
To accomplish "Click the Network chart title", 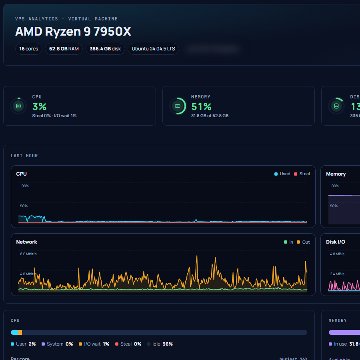I will pos(26,242).
